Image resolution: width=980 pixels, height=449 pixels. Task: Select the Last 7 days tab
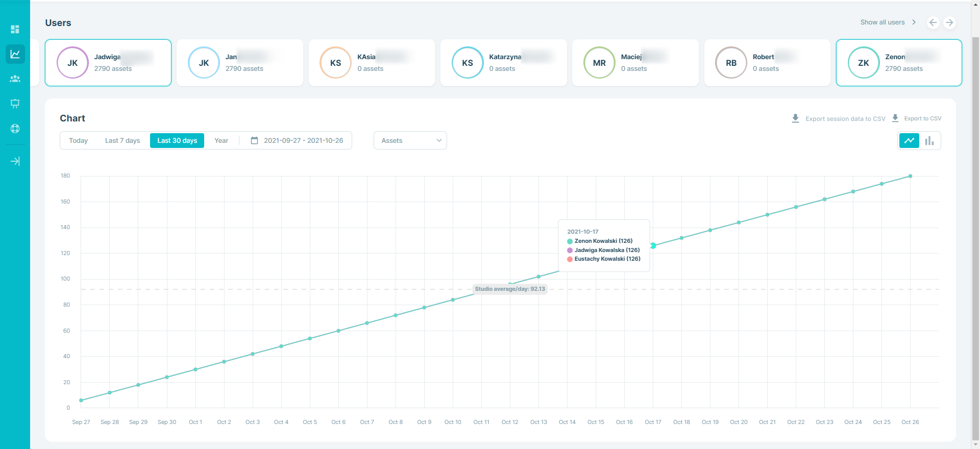[122, 140]
